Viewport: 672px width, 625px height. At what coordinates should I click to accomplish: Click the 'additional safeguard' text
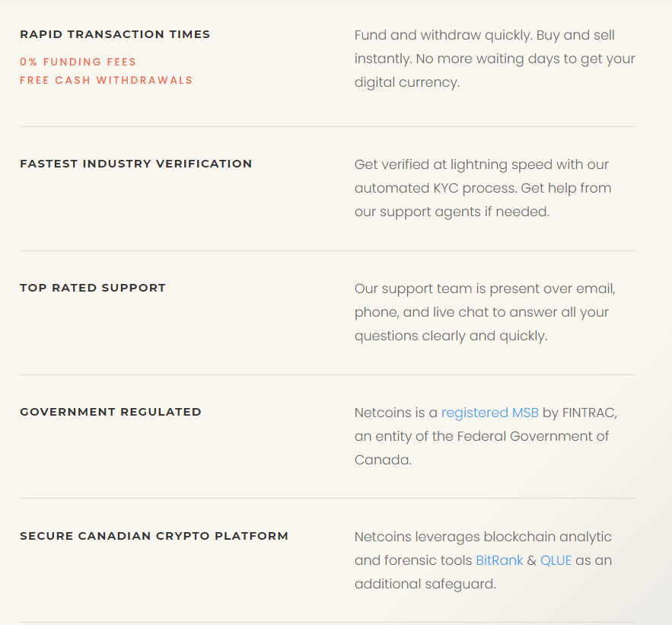[x=425, y=584]
